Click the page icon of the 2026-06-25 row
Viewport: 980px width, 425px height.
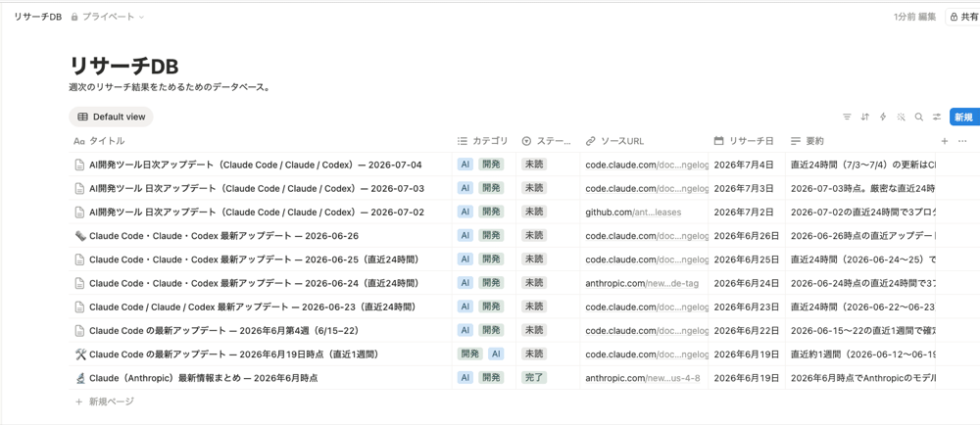click(79, 260)
